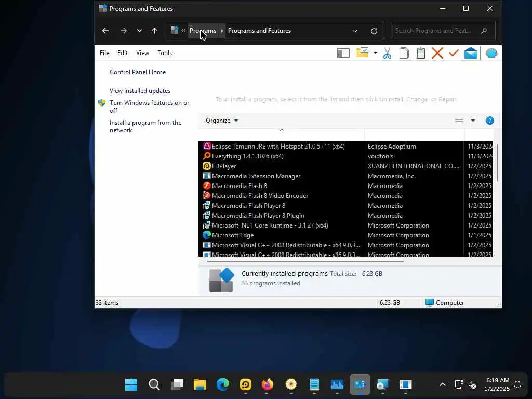Open the yellow flower taskbar app
The width and height of the screenshot is (532, 399).
point(291,384)
